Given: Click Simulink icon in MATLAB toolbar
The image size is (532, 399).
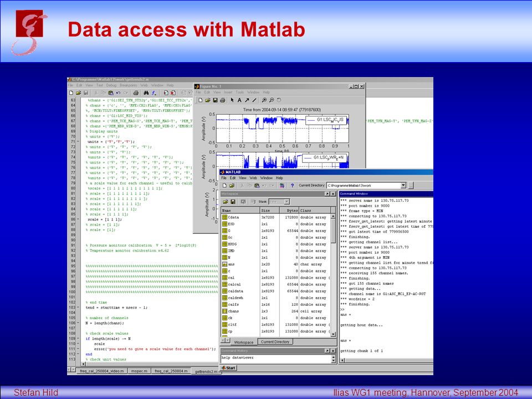Looking at the screenshot, I should click(x=282, y=186).
